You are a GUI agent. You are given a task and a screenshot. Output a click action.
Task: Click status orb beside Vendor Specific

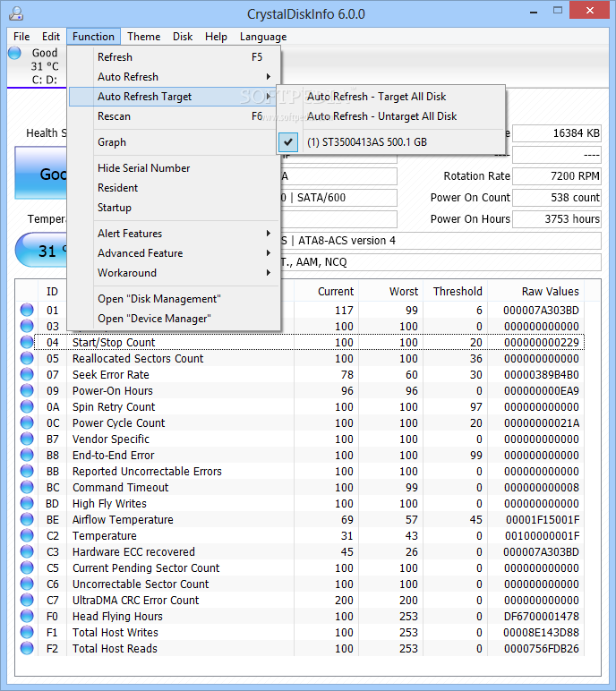tap(27, 439)
